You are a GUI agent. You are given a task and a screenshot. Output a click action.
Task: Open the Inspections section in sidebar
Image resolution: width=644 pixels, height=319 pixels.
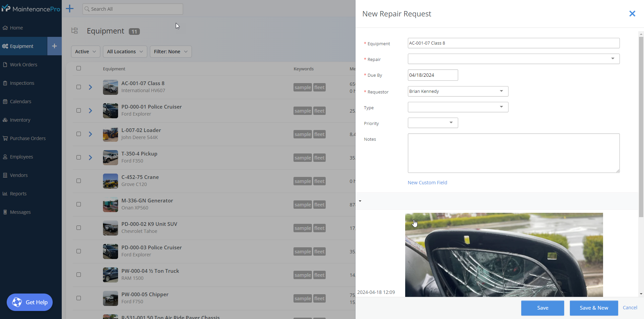[x=22, y=83]
